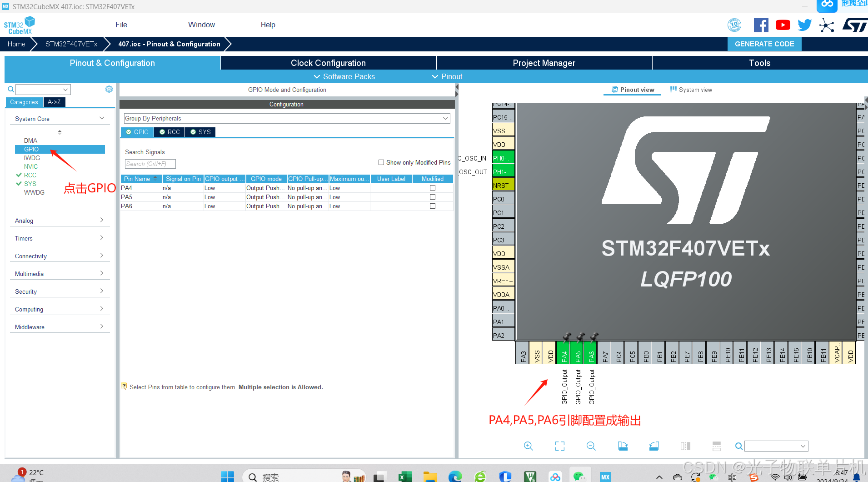Open WeChat from the taskbar

coord(579,477)
